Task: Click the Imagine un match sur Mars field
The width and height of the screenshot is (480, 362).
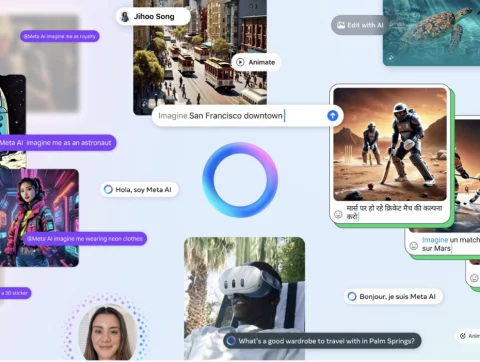Action: coord(445,244)
